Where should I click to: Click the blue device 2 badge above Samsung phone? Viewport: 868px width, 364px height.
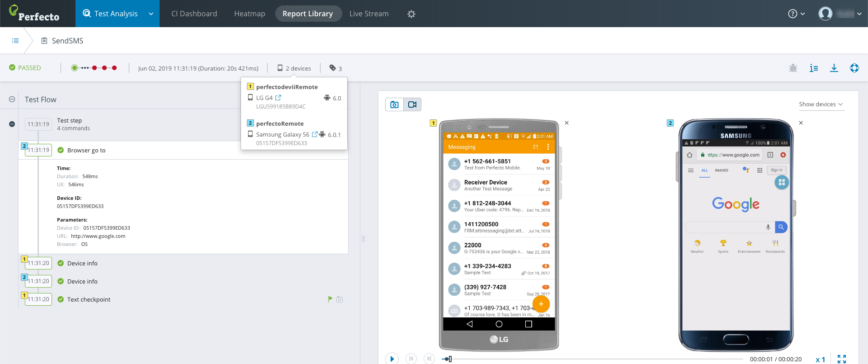670,123
